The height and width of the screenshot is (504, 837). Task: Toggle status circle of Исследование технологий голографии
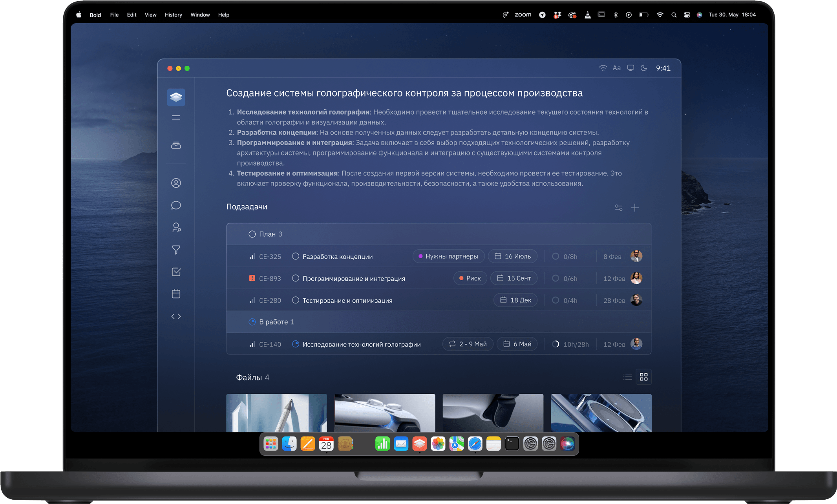tap(296, 344)
